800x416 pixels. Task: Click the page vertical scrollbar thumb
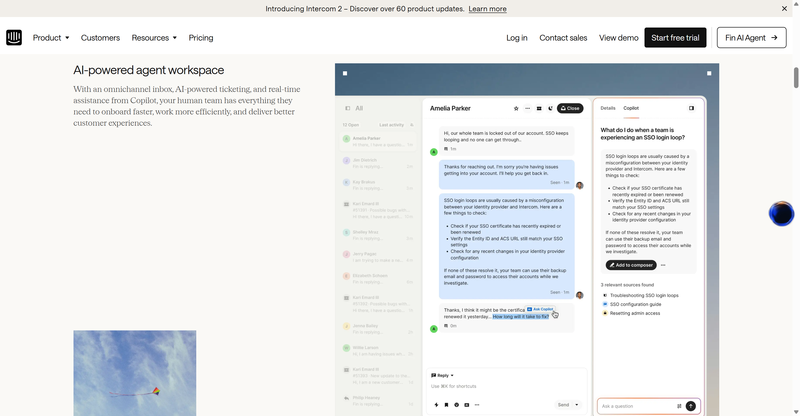point(795,78)
